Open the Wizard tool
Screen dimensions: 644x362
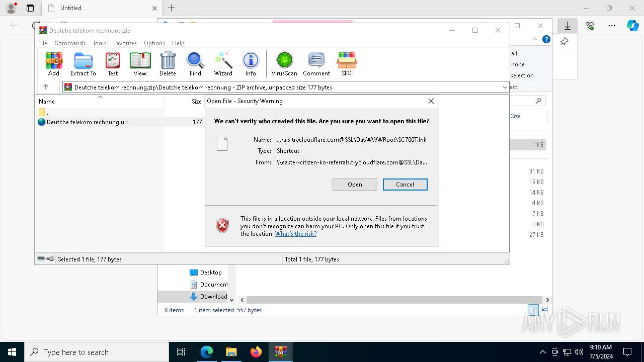[x=223, y=64]
